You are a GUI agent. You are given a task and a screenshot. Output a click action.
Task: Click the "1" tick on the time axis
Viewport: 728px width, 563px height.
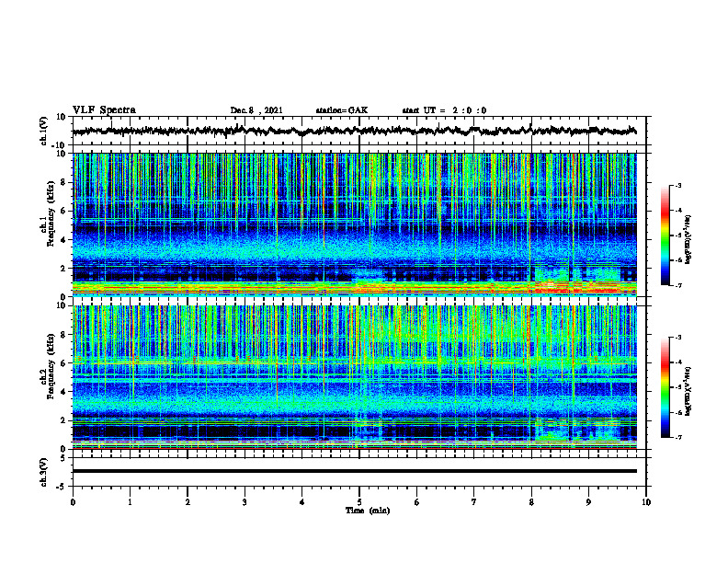(x=130, y=502)
